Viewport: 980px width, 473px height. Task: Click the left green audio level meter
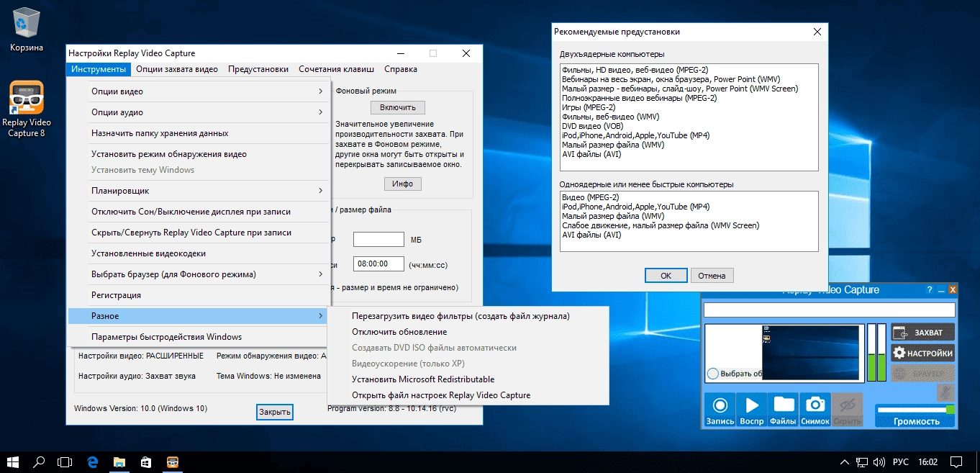pyautogui.click(x=872, y=353)
